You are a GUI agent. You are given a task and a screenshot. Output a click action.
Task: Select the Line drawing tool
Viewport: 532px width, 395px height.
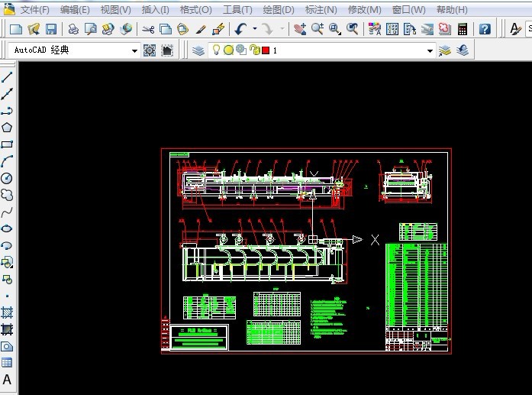(x=7, y=77)
